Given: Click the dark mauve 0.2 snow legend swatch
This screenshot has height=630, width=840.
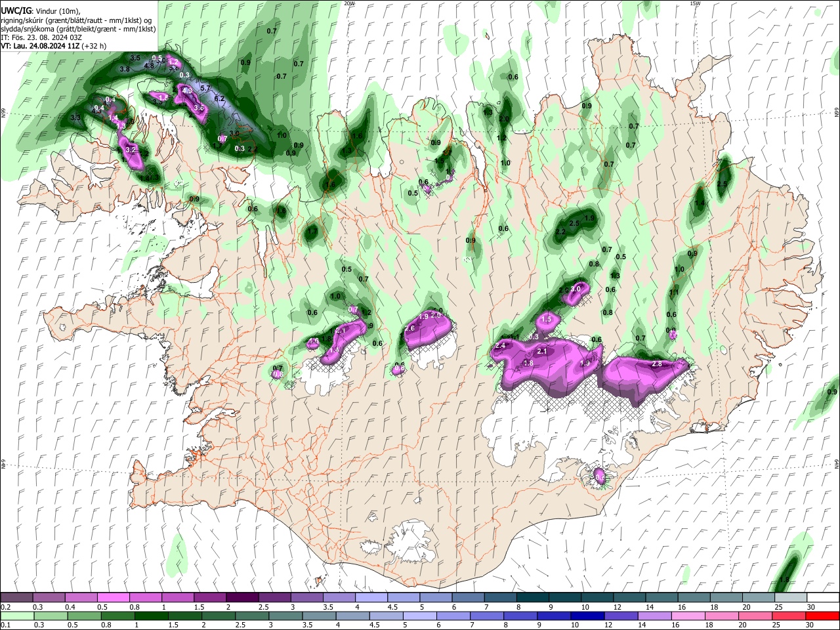Looking at the screenshot, I should point(16,598).
